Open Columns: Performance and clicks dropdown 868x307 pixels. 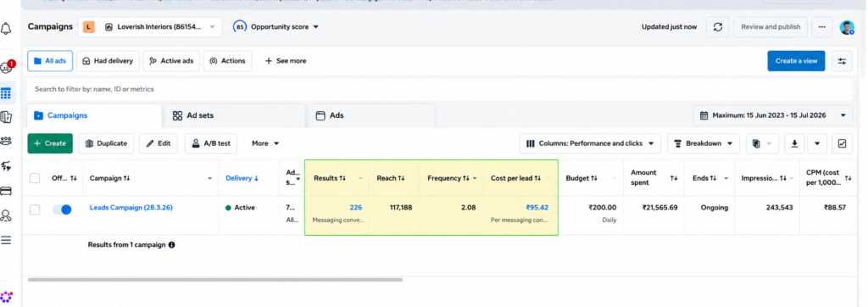click(590, 143)
